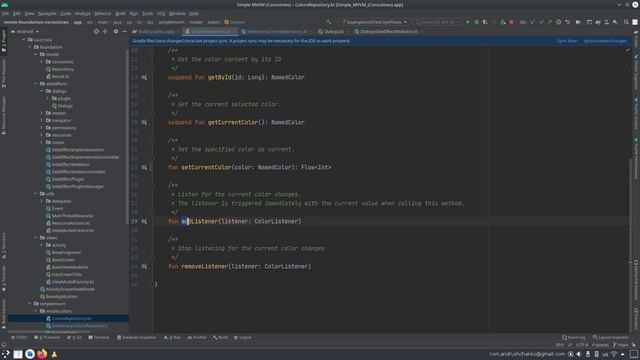This screenshot has height=360, width=640.
Task: Open Resource Manager vertical side tab
Action: pos(4,116)
